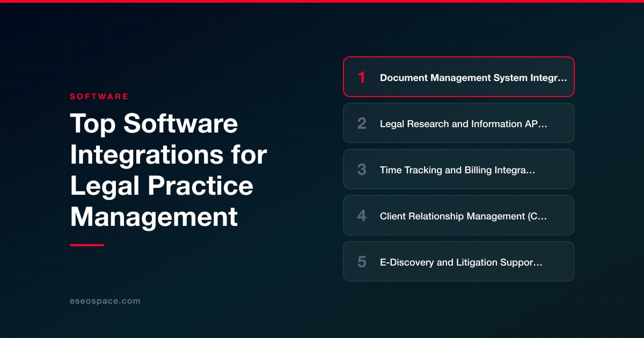Select the Document Management System Integration card
644x338 pixels.
tap(459, 77)
